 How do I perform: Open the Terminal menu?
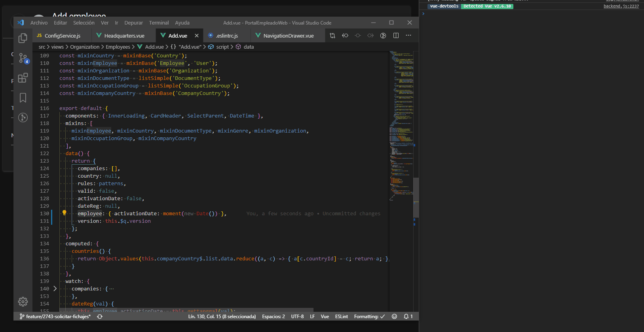pos(159,23)
